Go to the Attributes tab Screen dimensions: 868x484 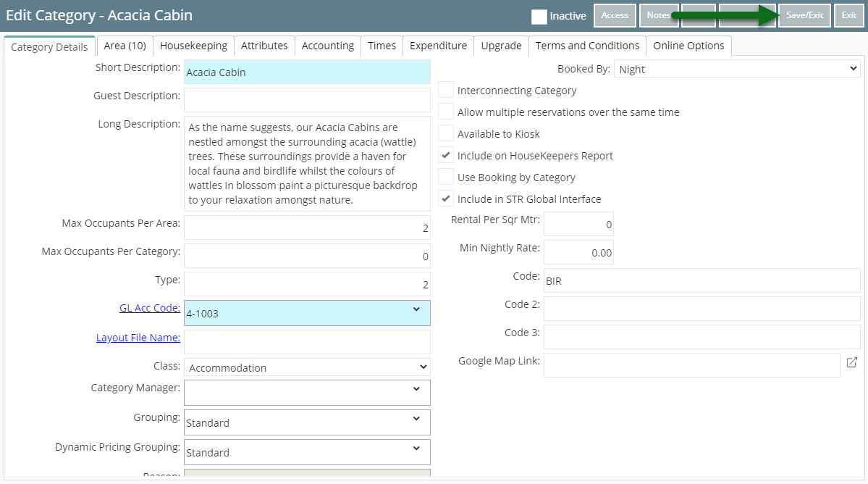(265, 46)
